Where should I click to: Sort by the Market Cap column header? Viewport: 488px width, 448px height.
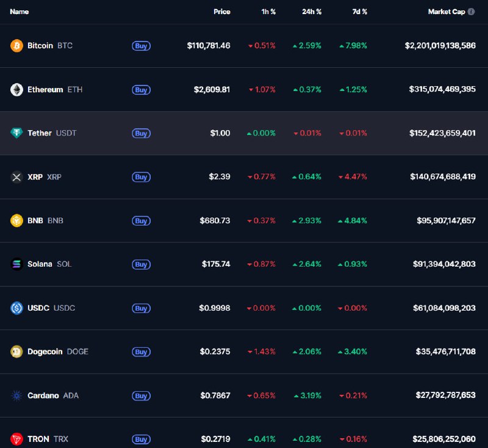click(447, 12)
